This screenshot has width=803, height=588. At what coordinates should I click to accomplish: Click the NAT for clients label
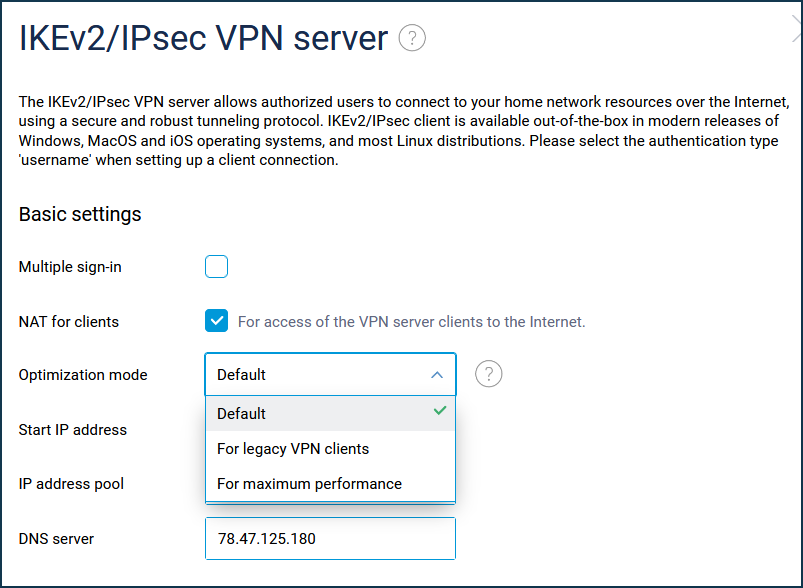click(69, 322)
